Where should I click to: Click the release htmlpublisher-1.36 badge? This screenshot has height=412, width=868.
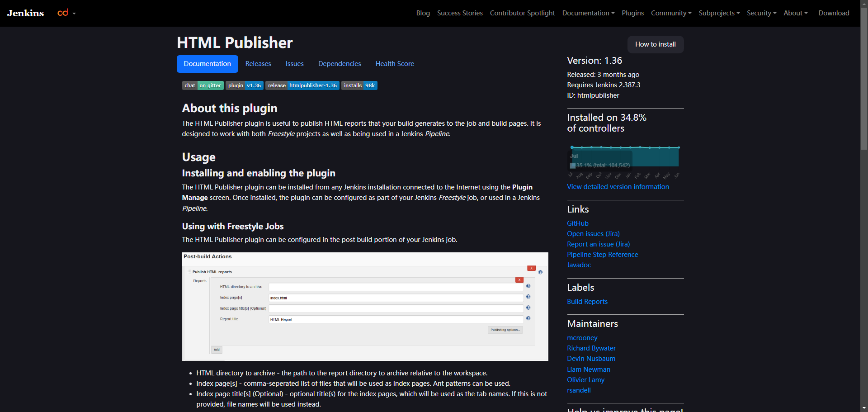coord(302,85)
